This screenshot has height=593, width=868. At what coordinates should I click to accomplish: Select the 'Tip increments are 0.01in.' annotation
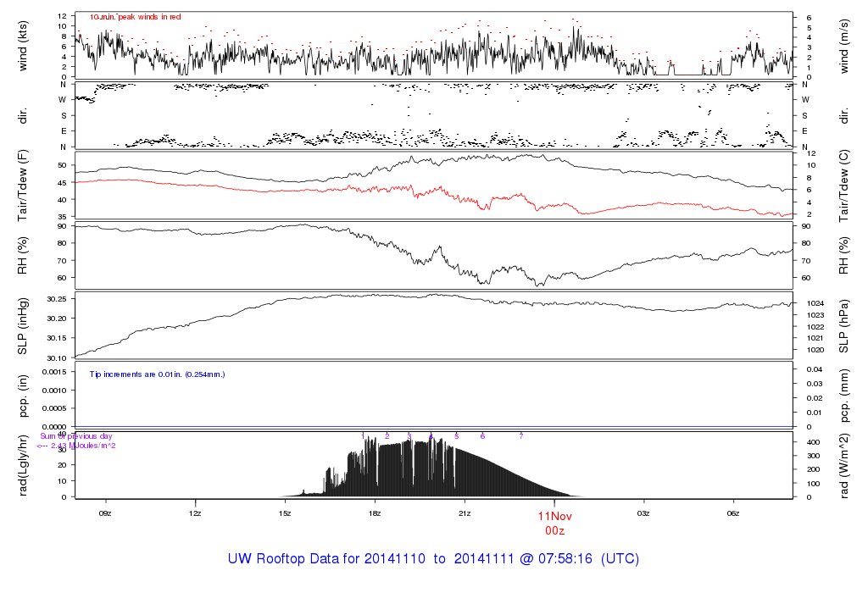coord(157,374)
